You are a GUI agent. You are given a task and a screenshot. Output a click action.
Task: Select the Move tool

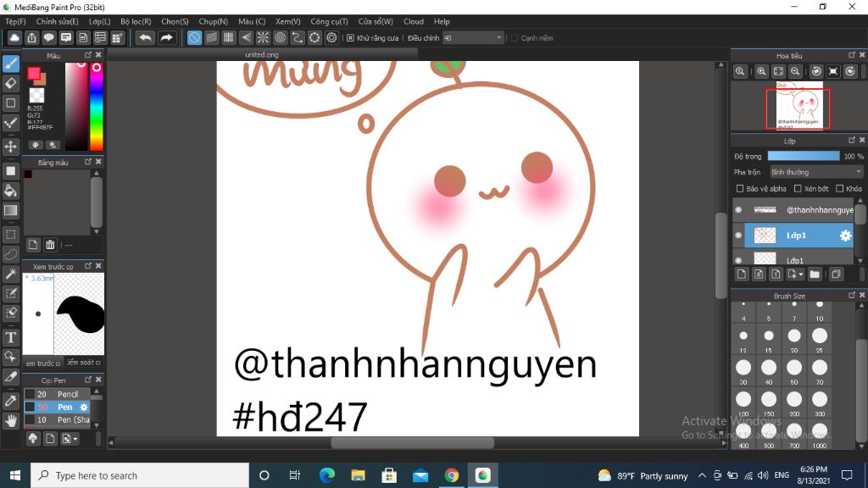(10, 147)
